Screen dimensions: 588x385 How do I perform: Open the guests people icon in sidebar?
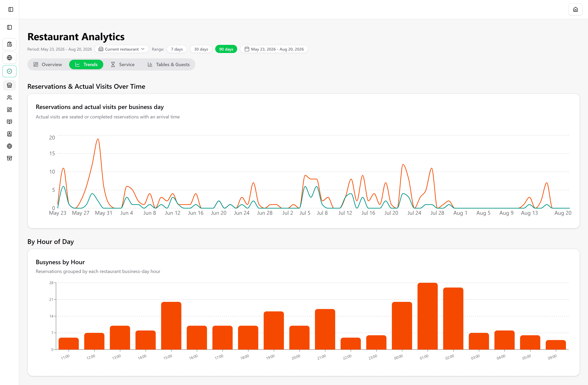point(9,97)
